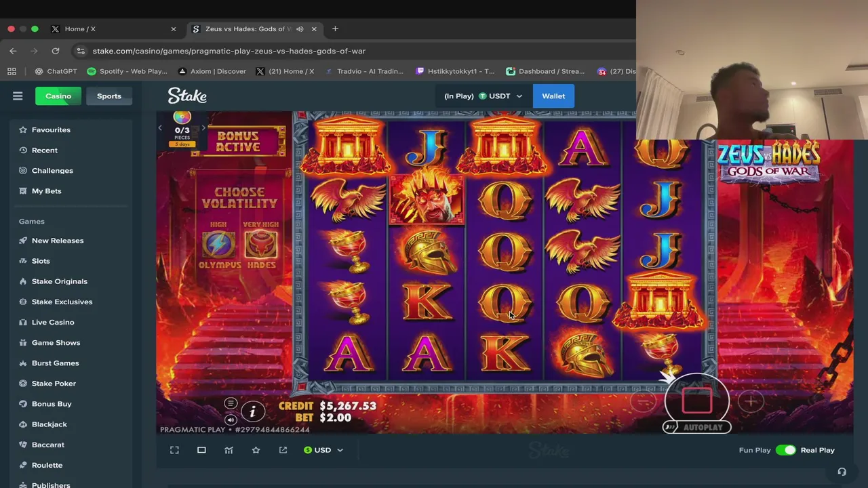Stop the spin with the red square button
This screenshot has width=868, height=488.
click(696, 401)
